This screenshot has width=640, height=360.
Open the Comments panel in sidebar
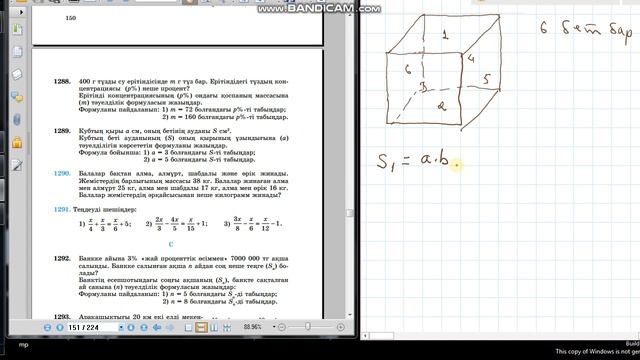17,97
